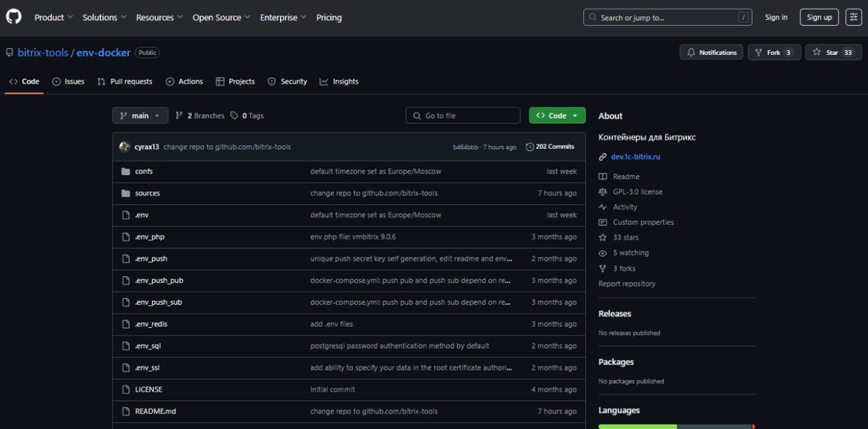Switch to the Projects tab
The image size is (868, 429).
(235, 82)
